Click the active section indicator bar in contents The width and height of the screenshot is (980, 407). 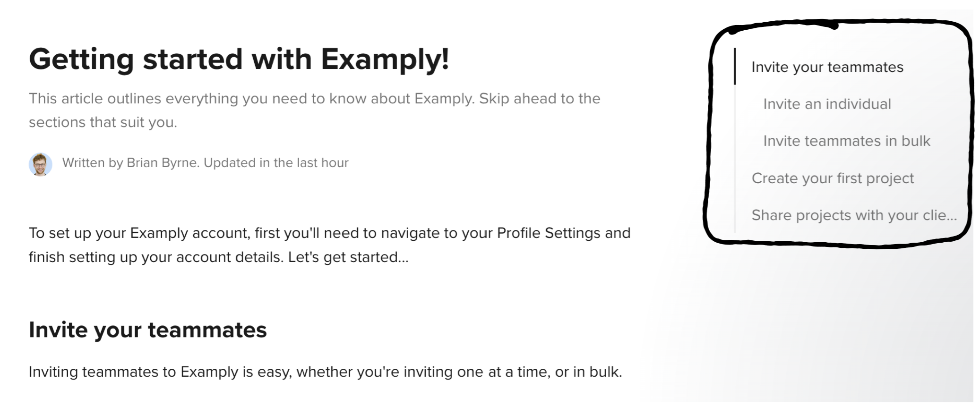click(735, 66)
